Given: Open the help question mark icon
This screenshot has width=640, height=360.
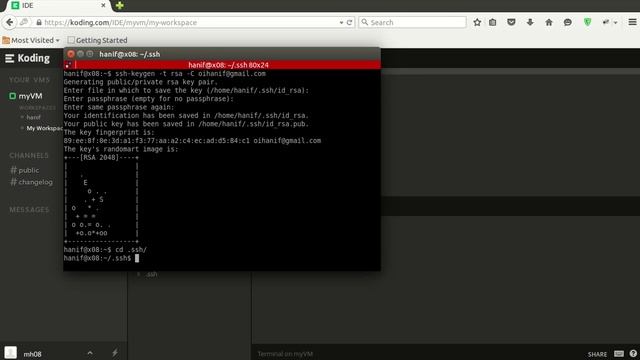Looking at the screenshot, I should coord(633,353).
